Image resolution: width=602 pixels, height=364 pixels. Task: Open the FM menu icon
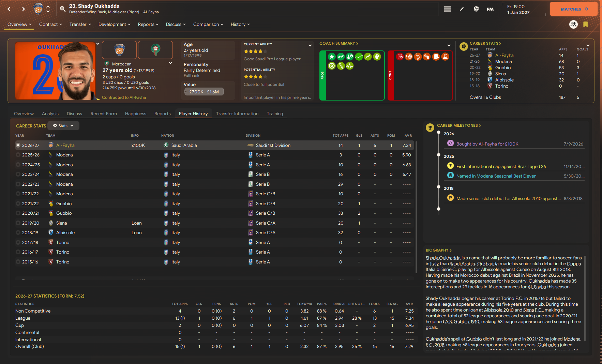tap(490, 9)
